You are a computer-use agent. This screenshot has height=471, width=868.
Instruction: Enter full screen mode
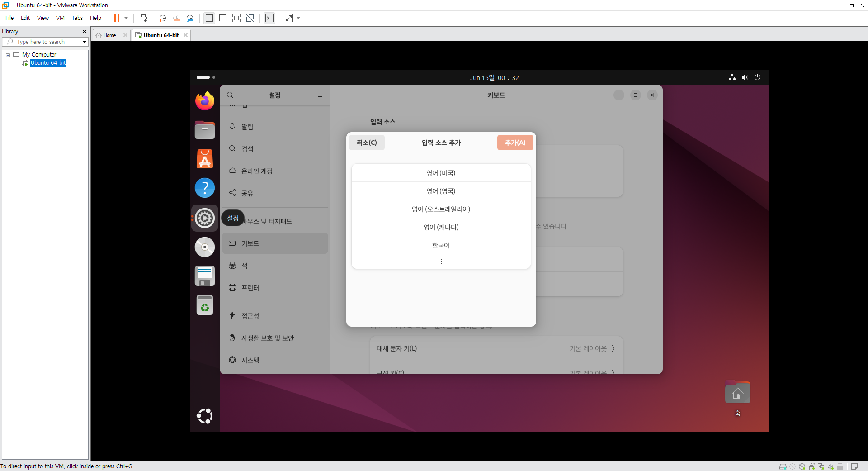236,18
